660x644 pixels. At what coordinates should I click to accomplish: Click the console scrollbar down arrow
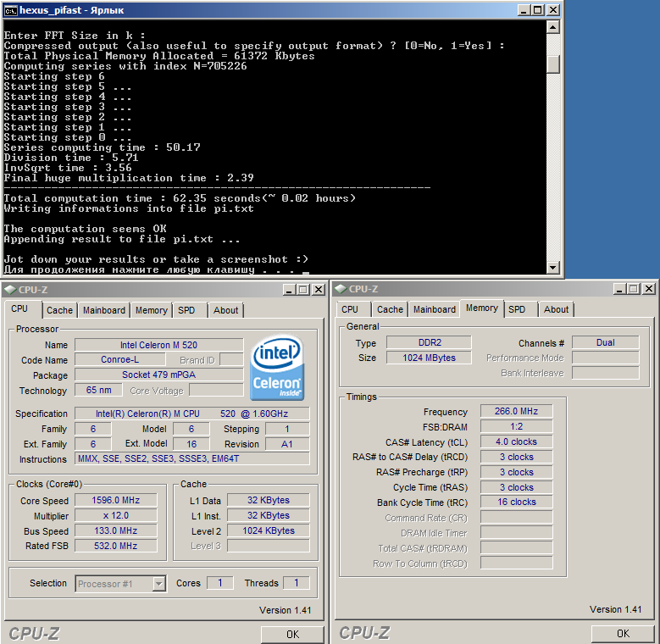552,267
